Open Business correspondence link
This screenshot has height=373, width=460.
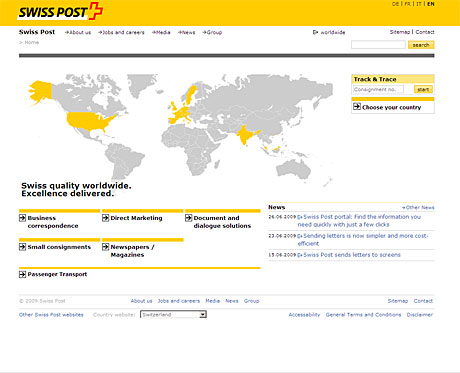coord(53,222)
